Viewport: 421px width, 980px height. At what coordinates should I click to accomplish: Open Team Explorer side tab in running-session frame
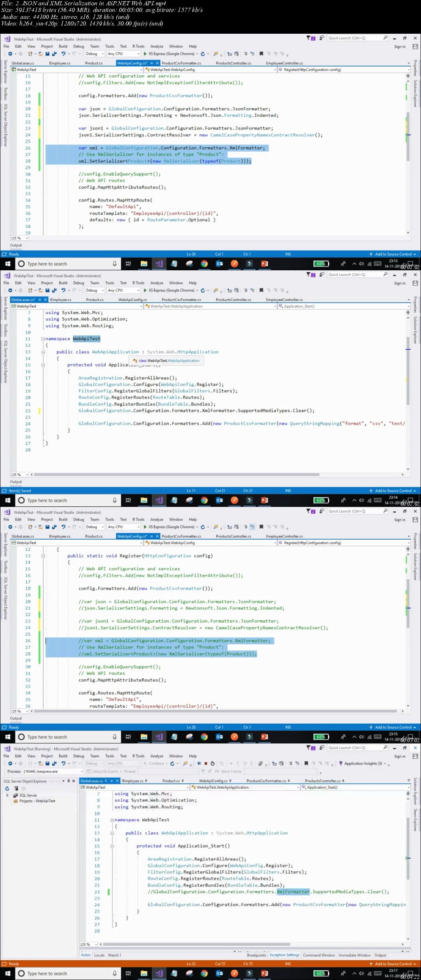(x=415, y=820)
